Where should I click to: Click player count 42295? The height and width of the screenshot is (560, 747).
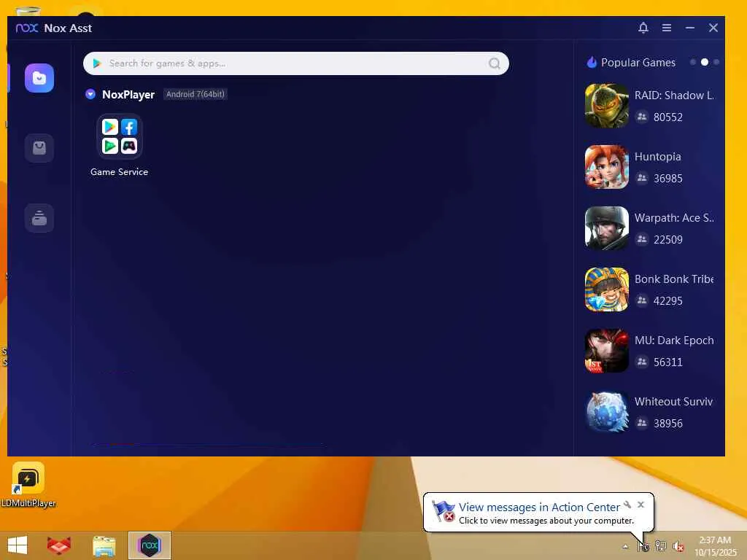668,301
